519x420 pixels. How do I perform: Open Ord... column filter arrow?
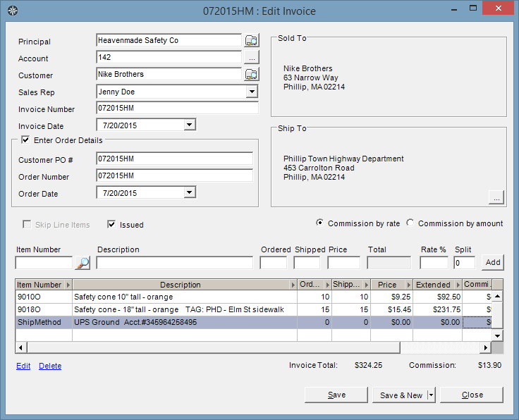[x=328, y=285]
